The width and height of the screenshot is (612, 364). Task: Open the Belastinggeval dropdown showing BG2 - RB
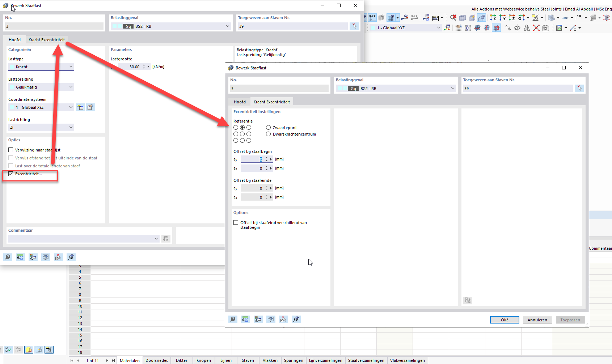452,88
